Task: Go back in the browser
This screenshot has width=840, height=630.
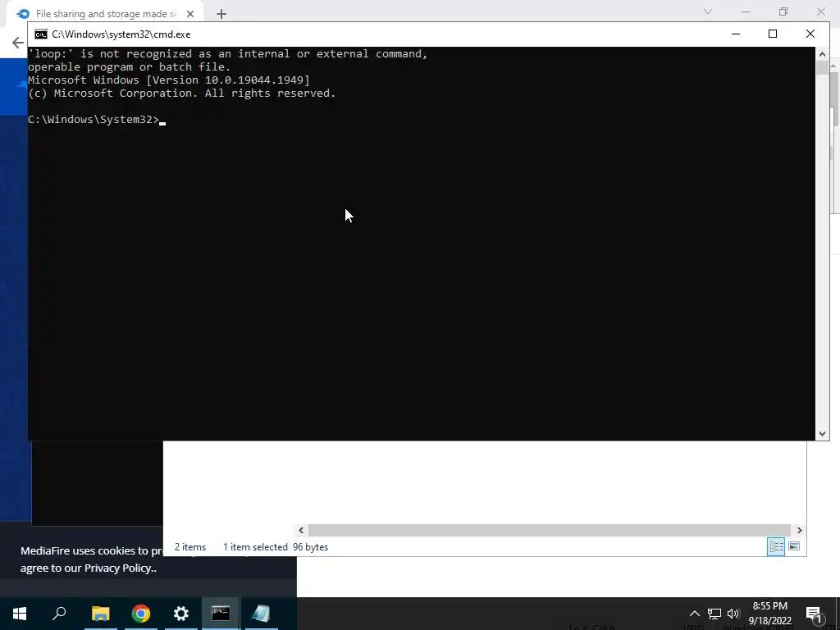Action: coord(18,43)
